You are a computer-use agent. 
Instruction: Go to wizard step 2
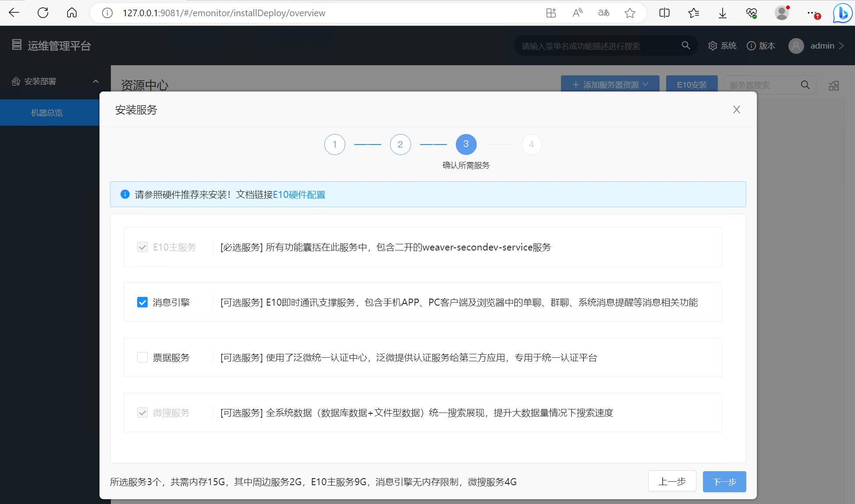pyautogui.click(x=401, y=145)
